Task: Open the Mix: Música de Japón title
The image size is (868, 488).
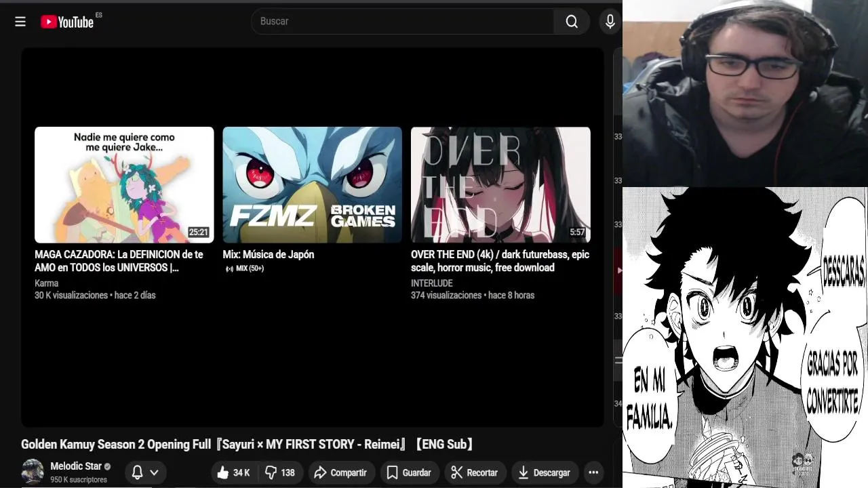Action: click(269, 255)
